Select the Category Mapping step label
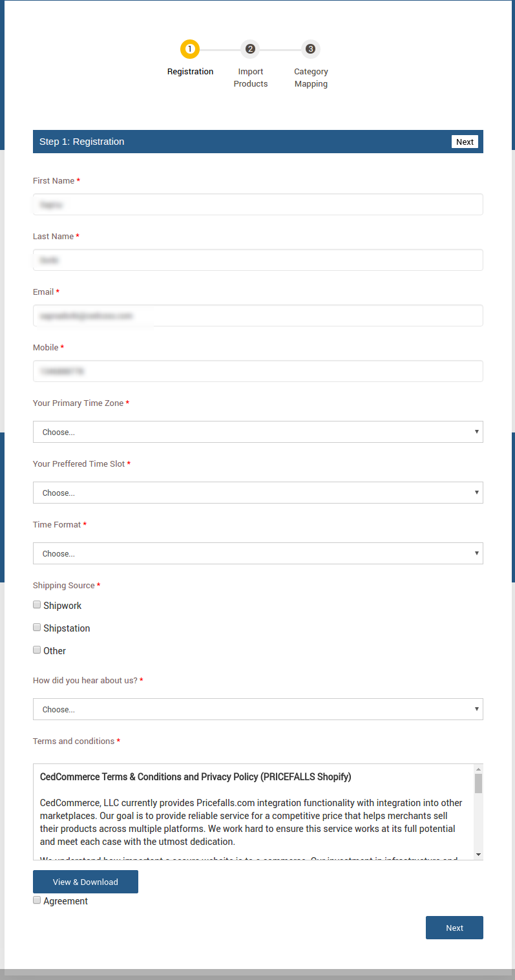 coord(311,78)
